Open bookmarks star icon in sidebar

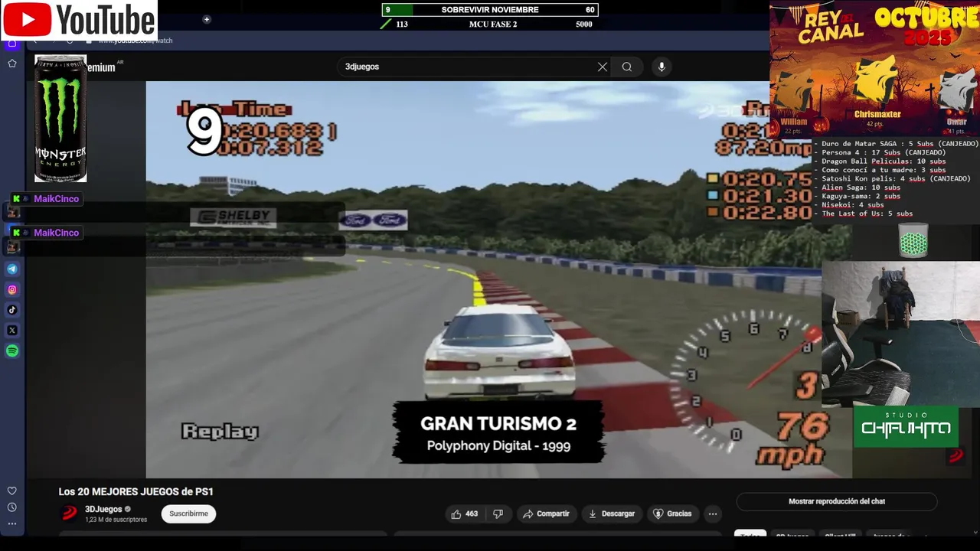tap(12, 64)
